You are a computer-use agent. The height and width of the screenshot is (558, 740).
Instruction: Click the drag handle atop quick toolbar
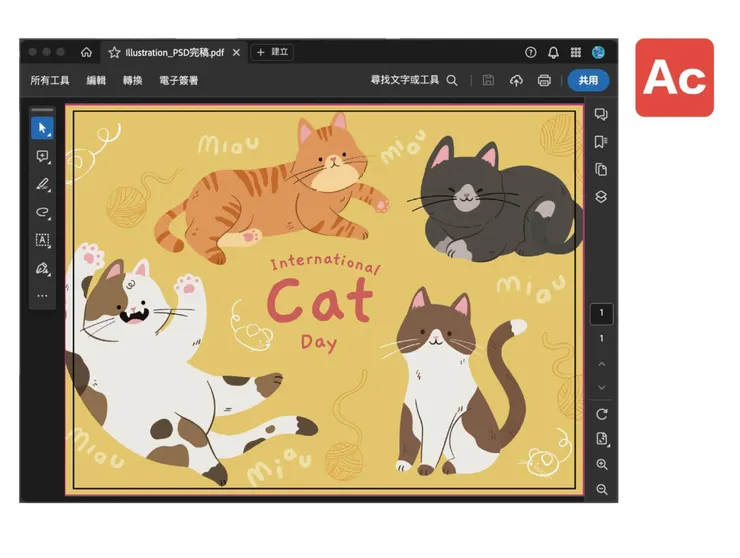[42, 110]
